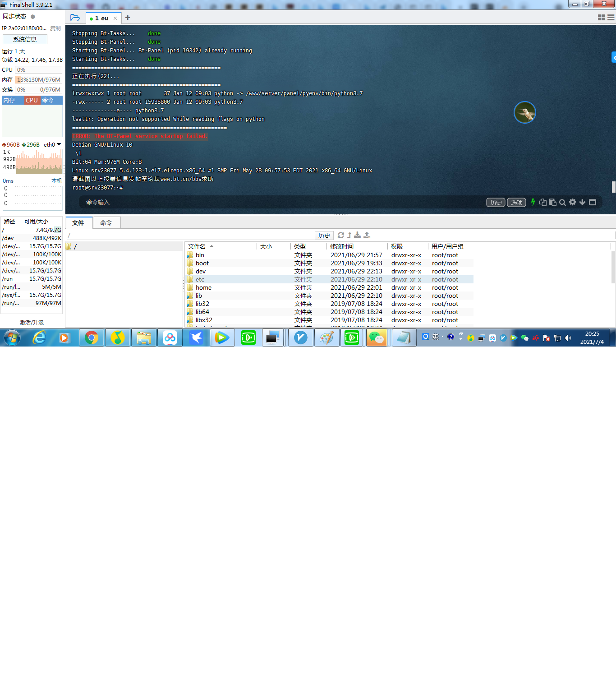Select the 'lib64' folder row
Viewport: 616px width, 675px height.
pos(330,312)
